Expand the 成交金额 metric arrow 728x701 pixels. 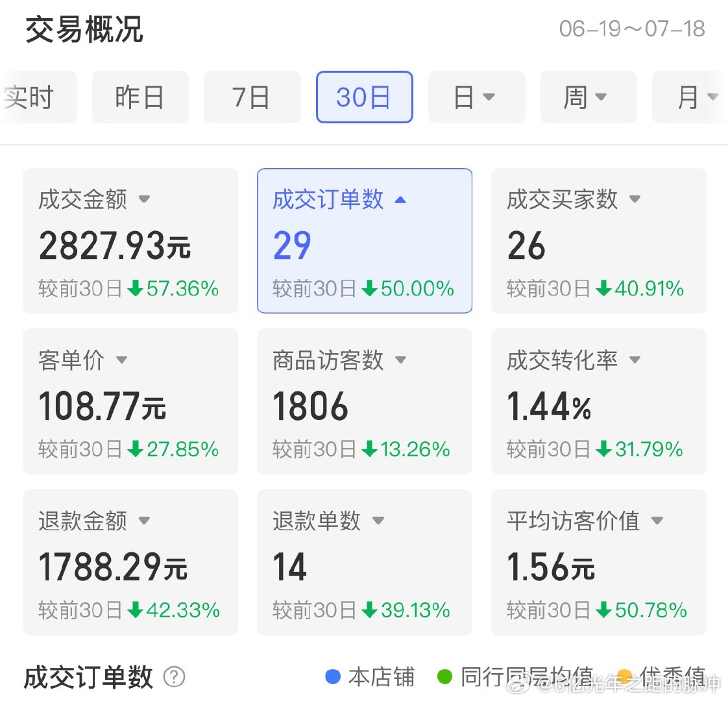[145, 199]
